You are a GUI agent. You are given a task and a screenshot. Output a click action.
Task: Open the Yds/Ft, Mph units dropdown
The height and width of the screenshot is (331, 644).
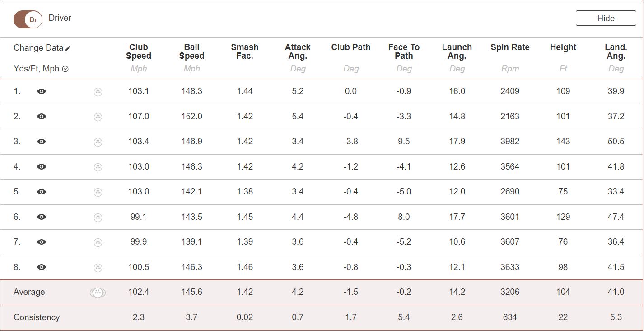coord(65,69)
